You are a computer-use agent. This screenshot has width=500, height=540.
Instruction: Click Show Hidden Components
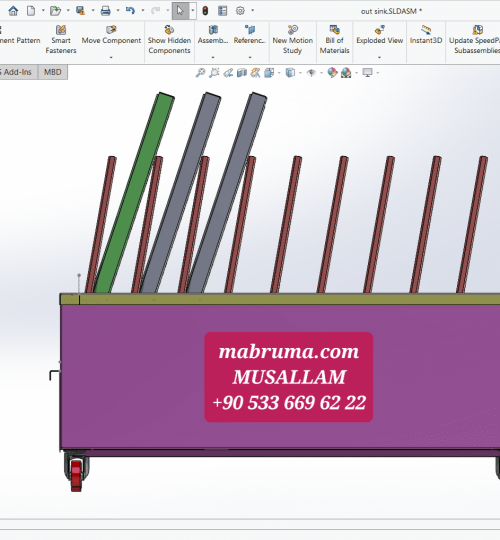(x=169, y=39)
